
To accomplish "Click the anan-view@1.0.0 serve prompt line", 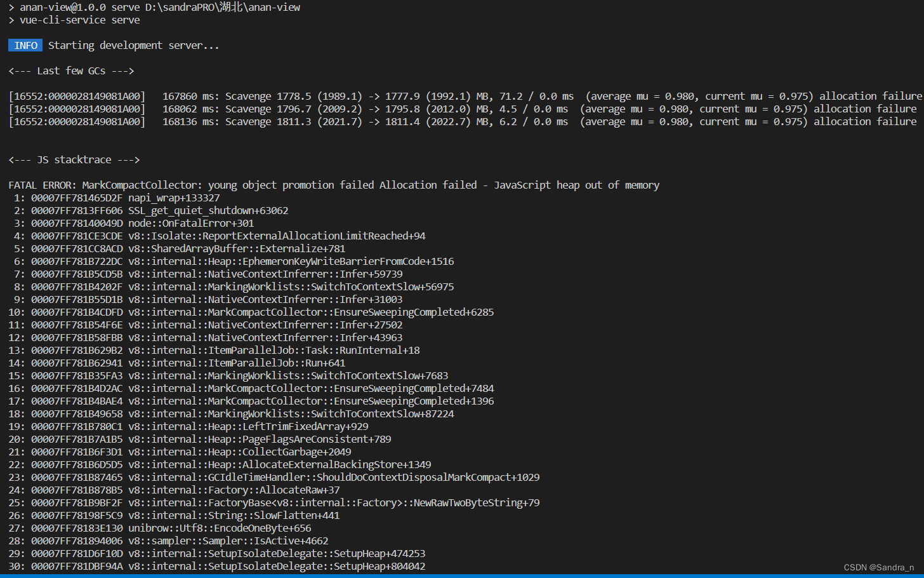I will click(155, 7).
